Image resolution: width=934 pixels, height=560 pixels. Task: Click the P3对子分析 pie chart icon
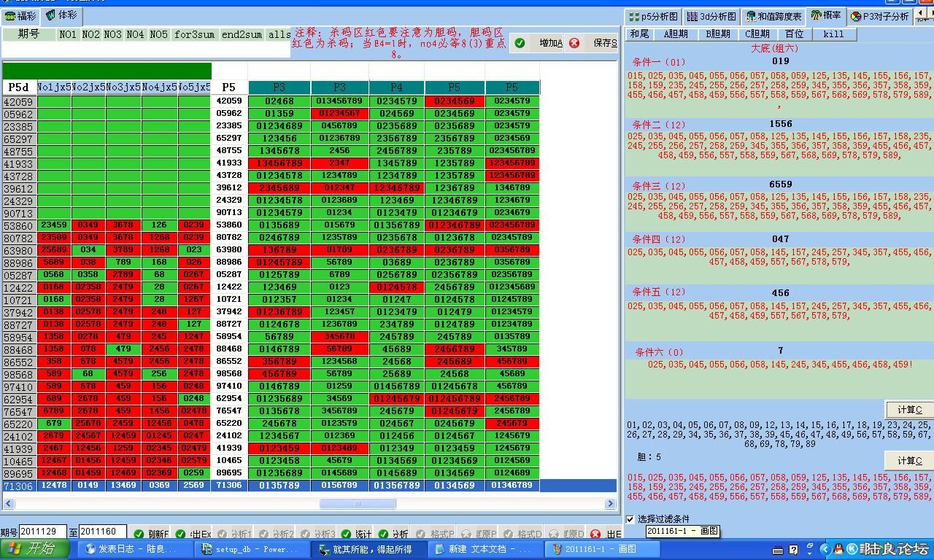click(x=856, y=16)
